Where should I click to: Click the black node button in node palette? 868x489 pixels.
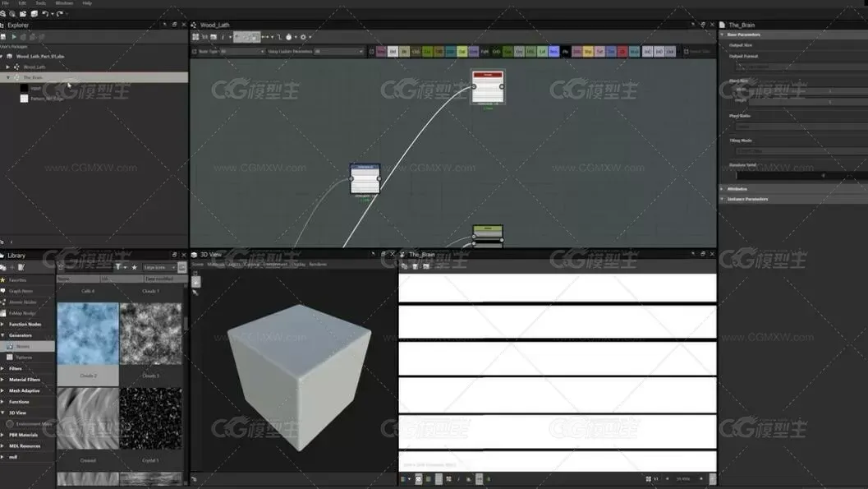(x=565, y=52)
